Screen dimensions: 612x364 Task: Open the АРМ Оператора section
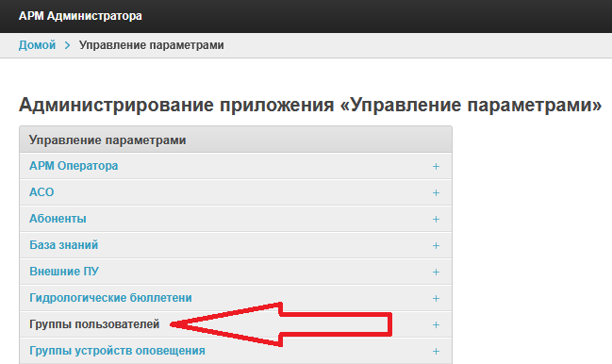tap(74, 166)
